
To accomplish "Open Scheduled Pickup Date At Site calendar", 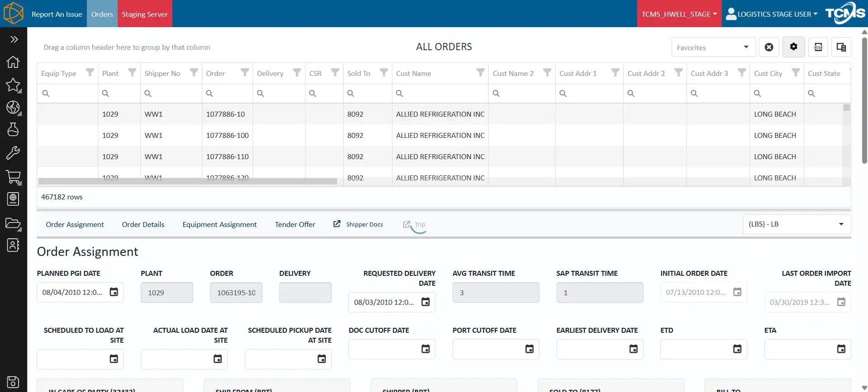I will pyautogui.click(x=322, y=359).
